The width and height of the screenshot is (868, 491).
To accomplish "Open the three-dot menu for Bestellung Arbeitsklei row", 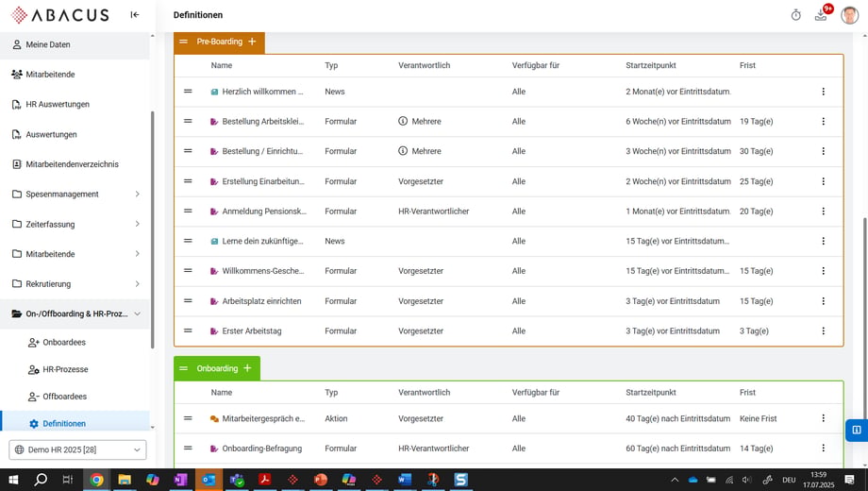I will [x=823, y=122].
